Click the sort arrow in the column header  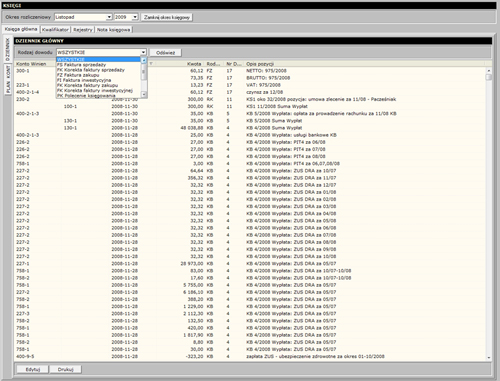151,64
